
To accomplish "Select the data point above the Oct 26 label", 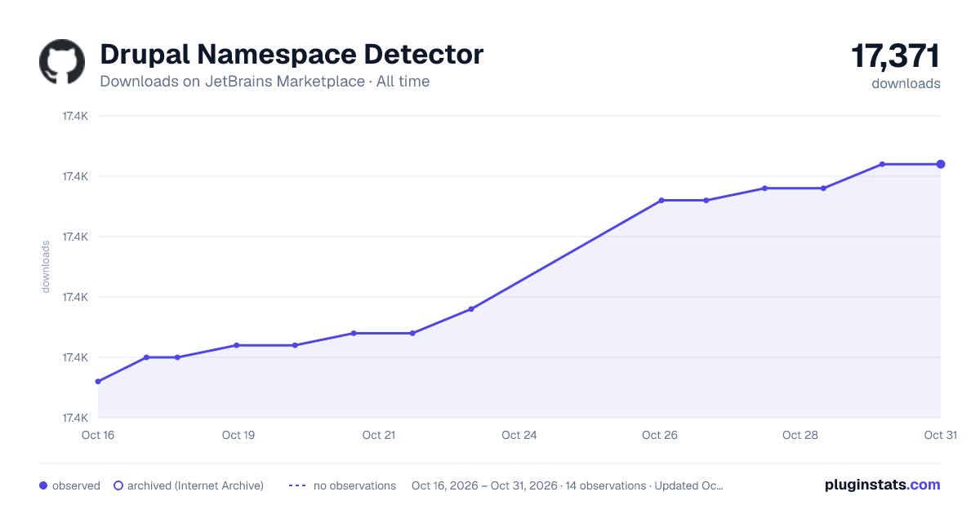I will point(661,200).
